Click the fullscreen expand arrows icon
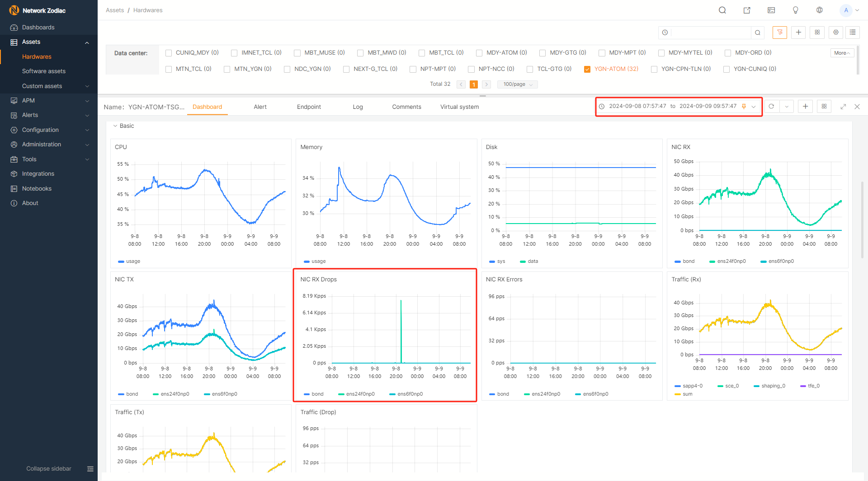Image resolution: width=868 pixels, height=481 pixels. click(843, 107)
